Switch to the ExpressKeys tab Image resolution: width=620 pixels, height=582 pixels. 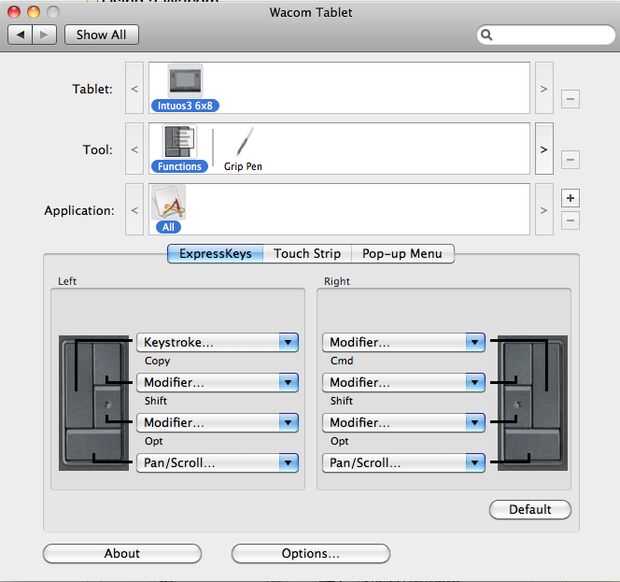point(215,254)
